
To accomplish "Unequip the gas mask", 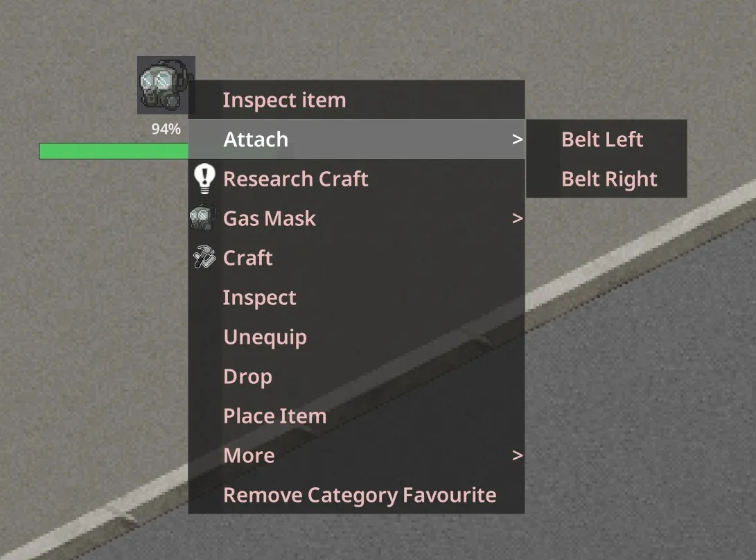I will pos(356,337).
